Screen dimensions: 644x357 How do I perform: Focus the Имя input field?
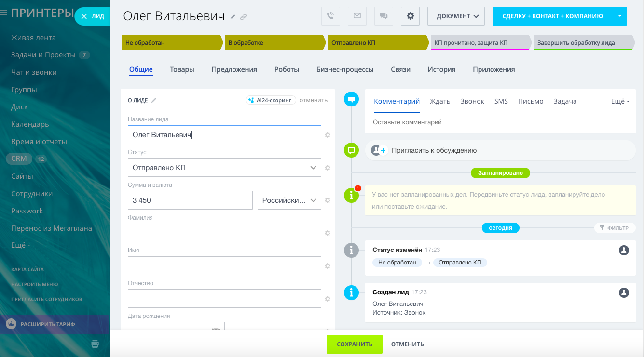(x=224, y=266)
